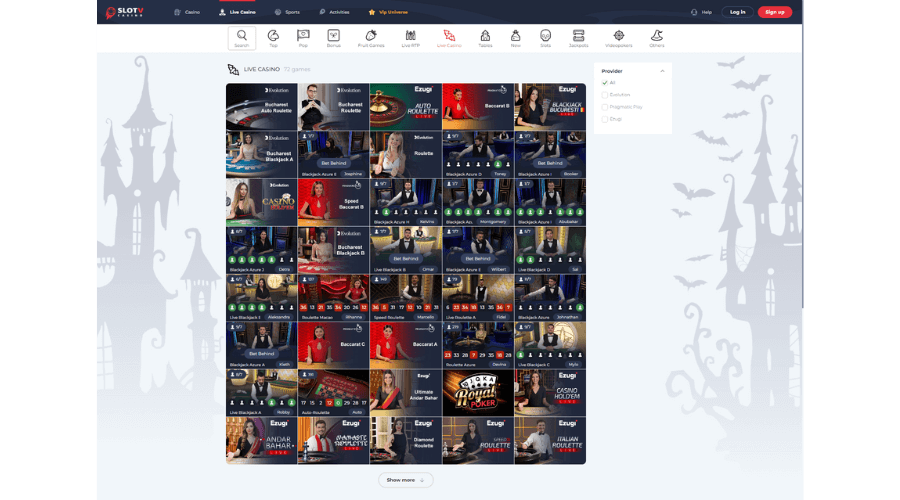
Task: Click the SlotV Casino logo
Action: [125, 12]
